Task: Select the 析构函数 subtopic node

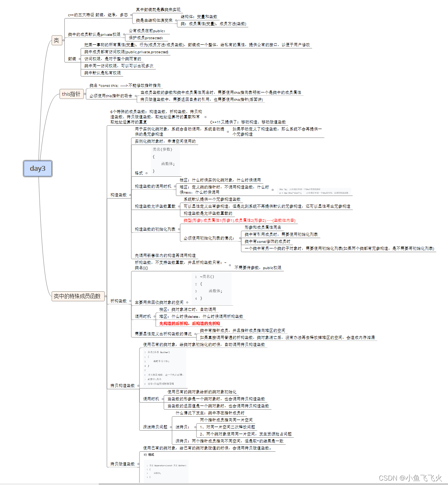Action: (x=118, y=301)
